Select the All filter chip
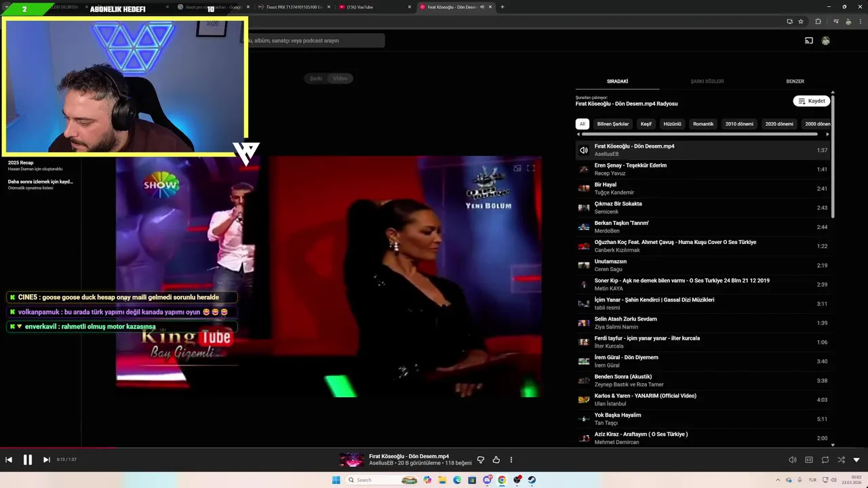 click(583, 124)
